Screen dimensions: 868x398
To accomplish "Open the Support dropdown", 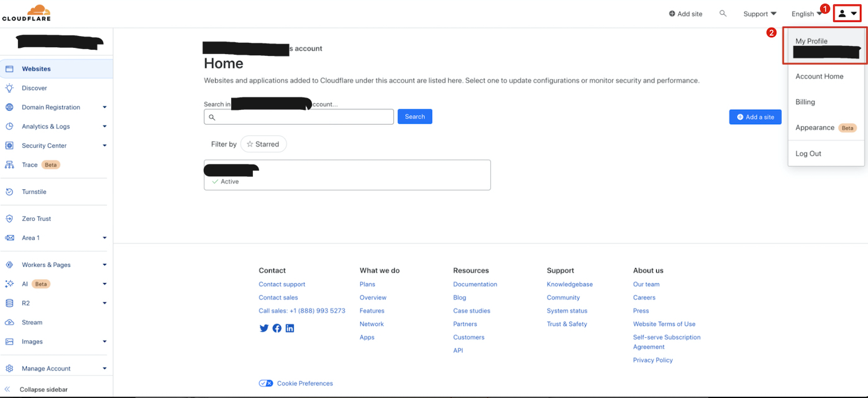I will click(x=760, y=14).
